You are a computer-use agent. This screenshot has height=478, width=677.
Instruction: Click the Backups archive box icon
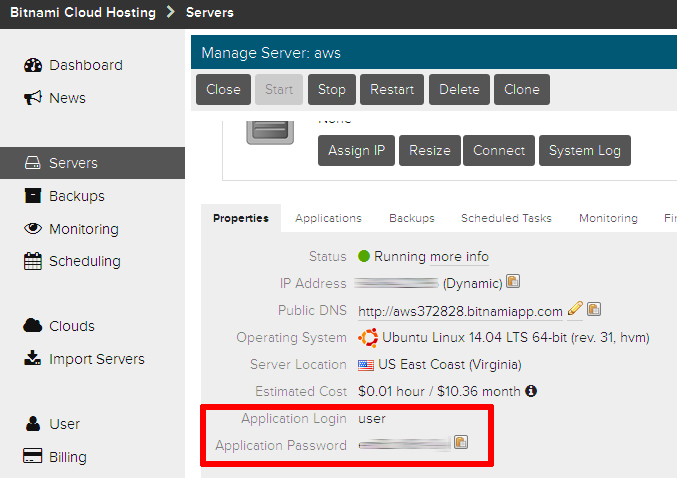point(33,196)
